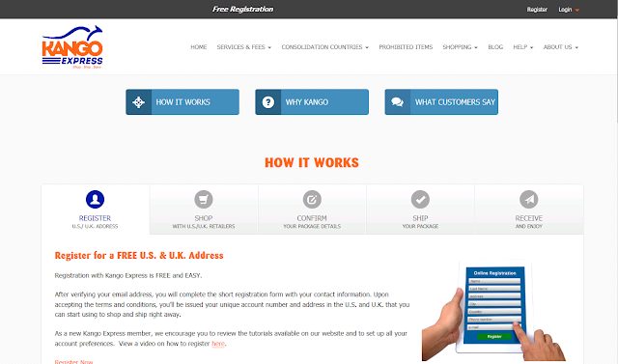Screen dimensions: 618x364
Task: Select the Register user icon step
Action: pyautogui.click(x=95, y=199)
